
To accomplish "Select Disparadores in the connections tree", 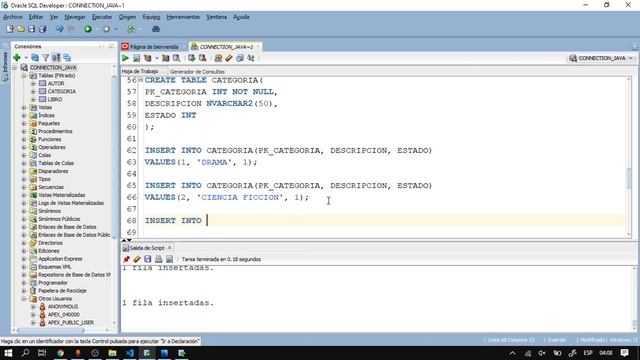I will 53,171.
